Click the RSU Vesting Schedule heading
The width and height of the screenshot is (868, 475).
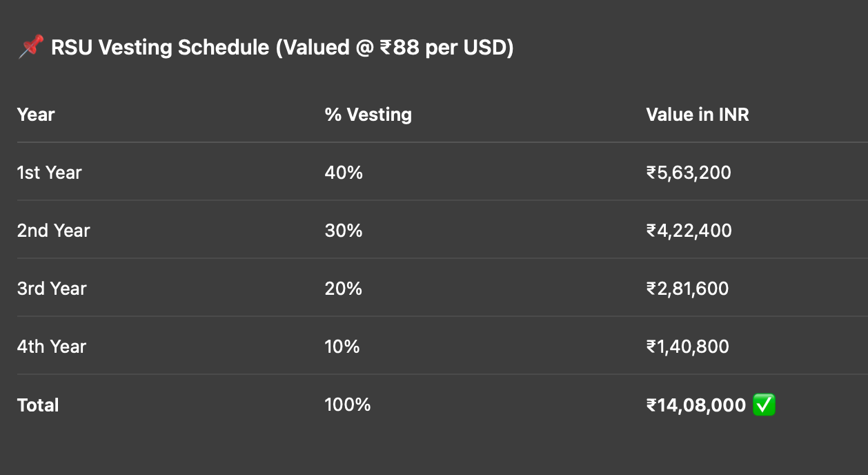pyautogui.click(x=282, y=48)
